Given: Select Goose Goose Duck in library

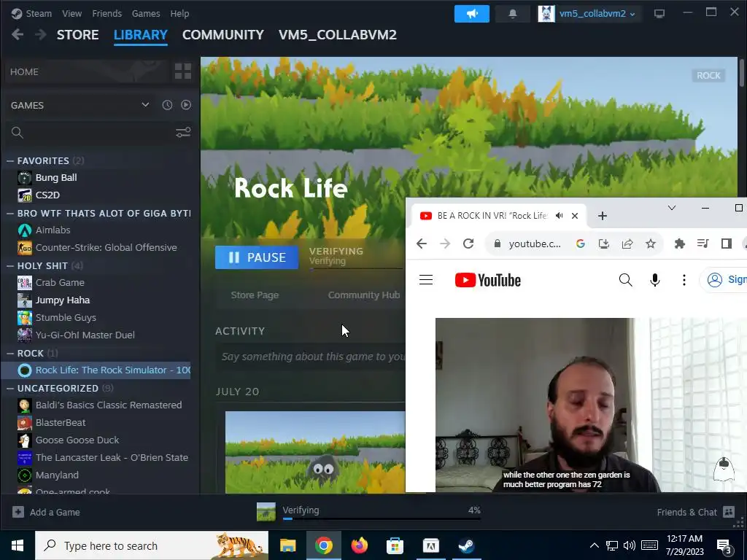Looking at the screenshot, I should 77,440.
